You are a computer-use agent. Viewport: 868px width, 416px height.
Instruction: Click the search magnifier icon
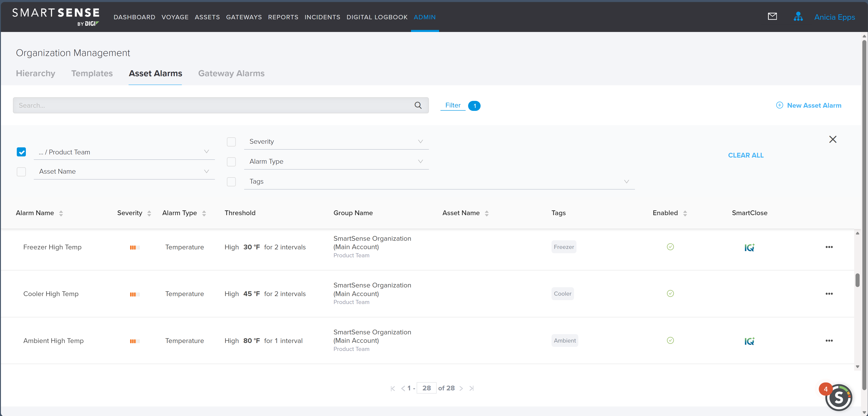pyautogui.click(x=418, y=105)
